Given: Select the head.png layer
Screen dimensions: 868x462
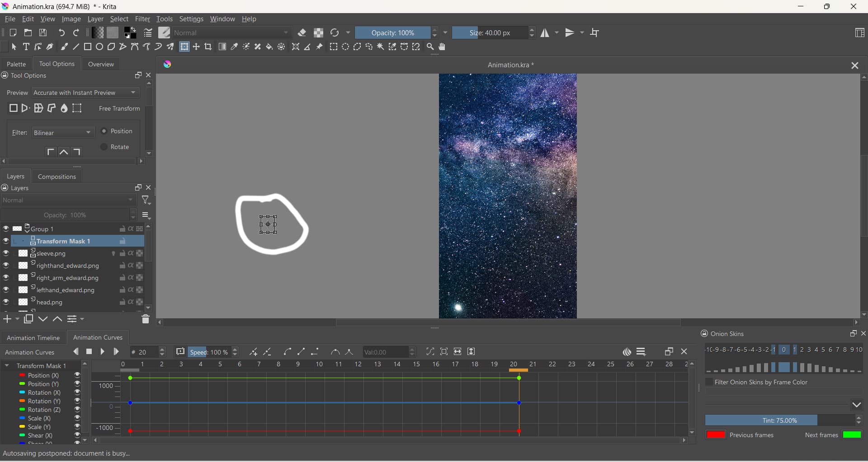Looking at the screenshot, I should tap(50, 303).
